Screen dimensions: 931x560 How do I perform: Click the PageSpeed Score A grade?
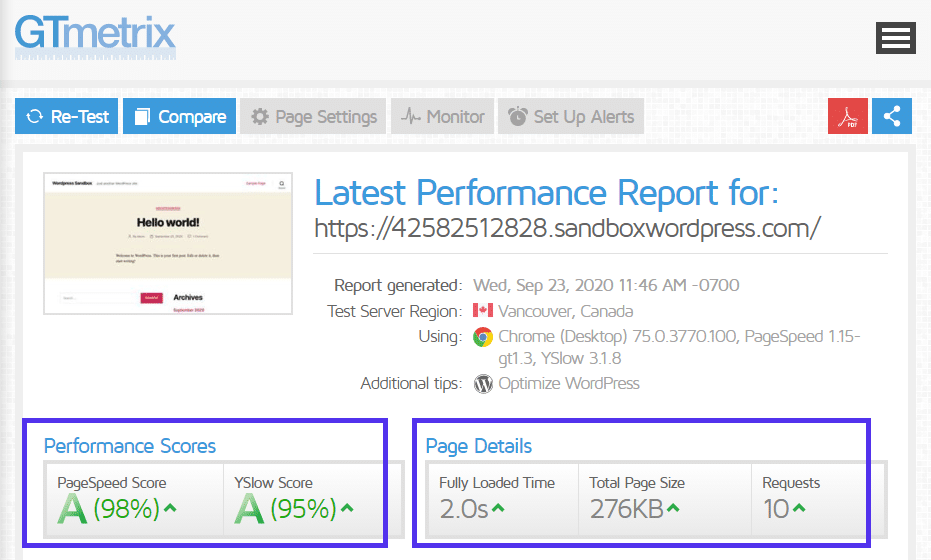coord(72,510)
